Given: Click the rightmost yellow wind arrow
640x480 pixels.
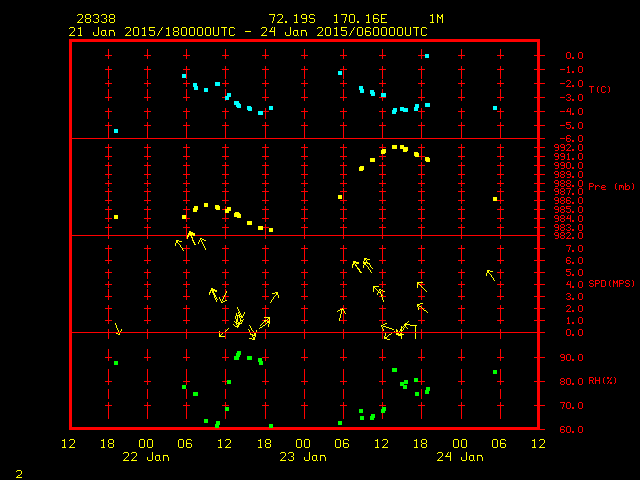Looking at the screenshot, I should point(490,275).
